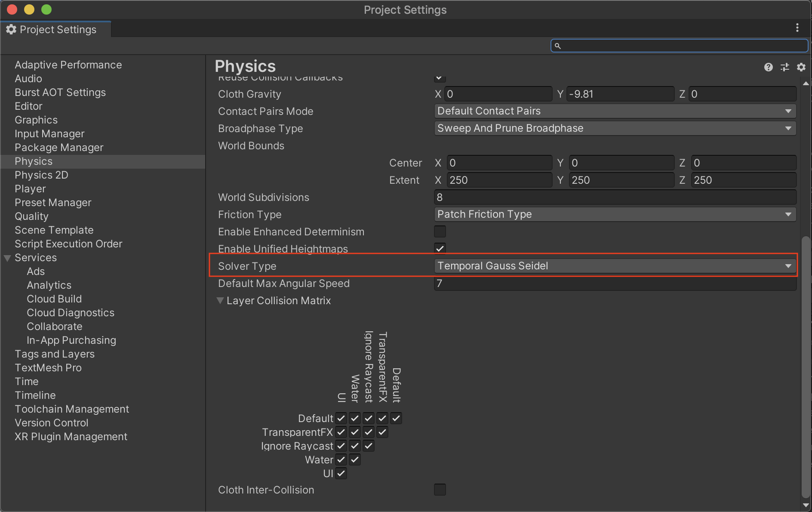Click the World Subdivisions value field
812x512 pixels.
click(x=615, y=197)
